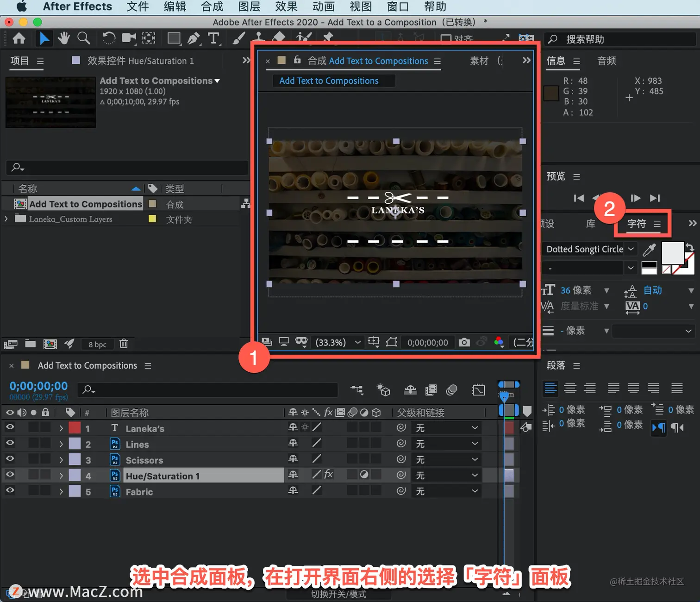The width and height of the screenshot is (700, 602).
Task: Toggle the lock on composition tab
Action: [x=297, y=60]
